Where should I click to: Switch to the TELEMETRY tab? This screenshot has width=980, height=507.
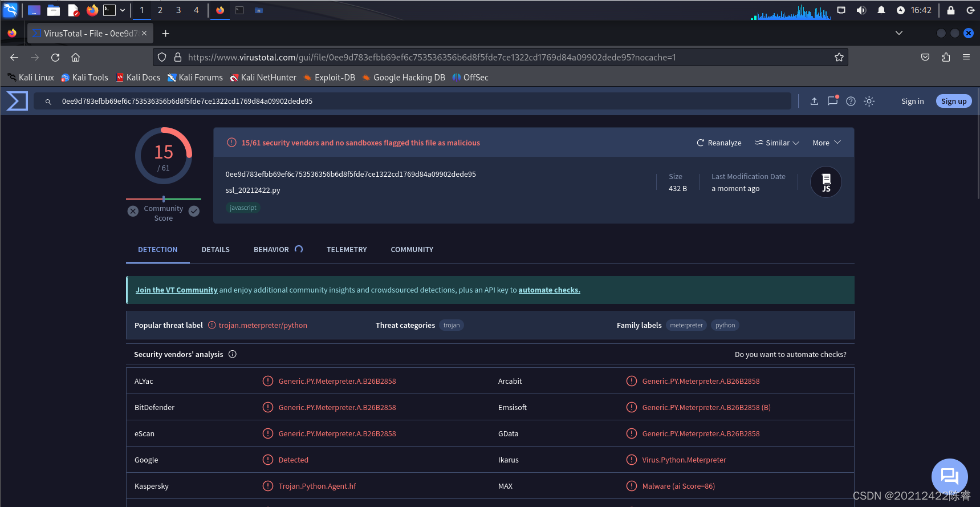click(347, 250)
